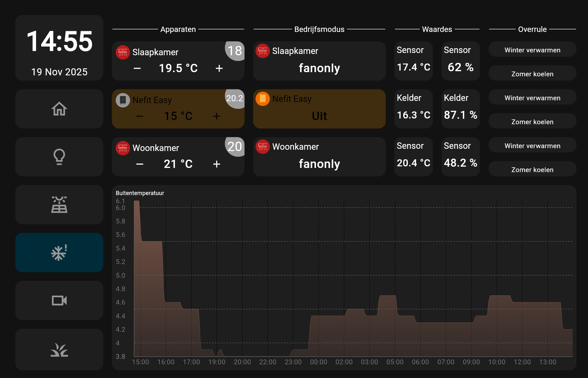Click the Bedrijfsmodus section heading
Image resolution: width=588 pixels, height=378 pixels.
[320, 29]
